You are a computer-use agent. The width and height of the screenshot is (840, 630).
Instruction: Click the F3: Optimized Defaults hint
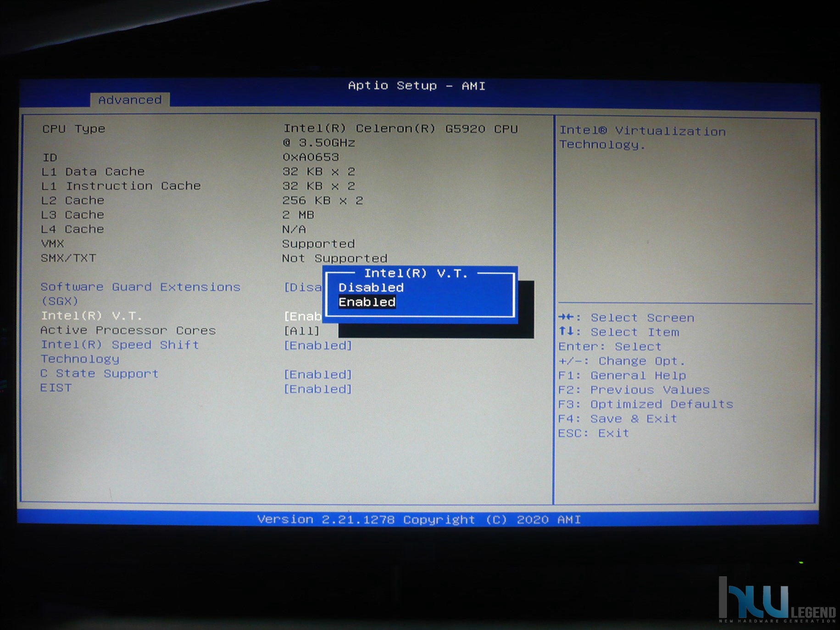point(645,404)
